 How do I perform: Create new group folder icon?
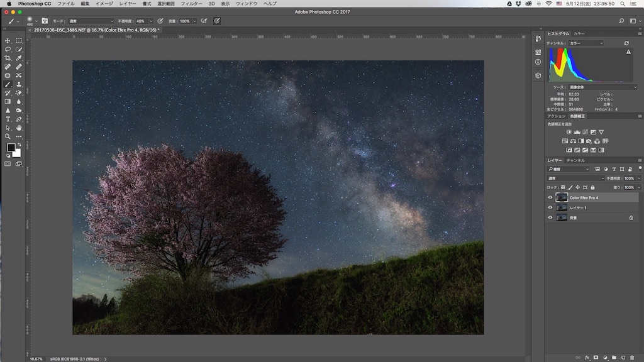[614, 358]
